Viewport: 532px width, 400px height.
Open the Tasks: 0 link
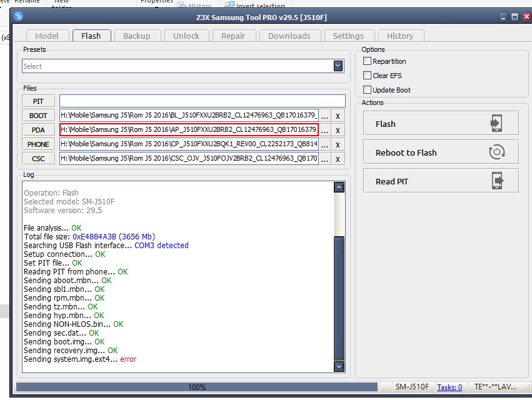point(449,387)
